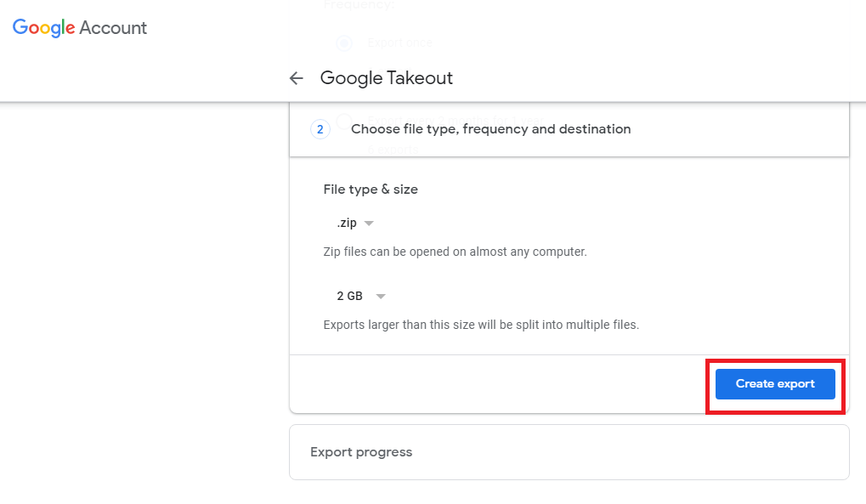Select the Google Takeout title heading

[x=386, y=77]
